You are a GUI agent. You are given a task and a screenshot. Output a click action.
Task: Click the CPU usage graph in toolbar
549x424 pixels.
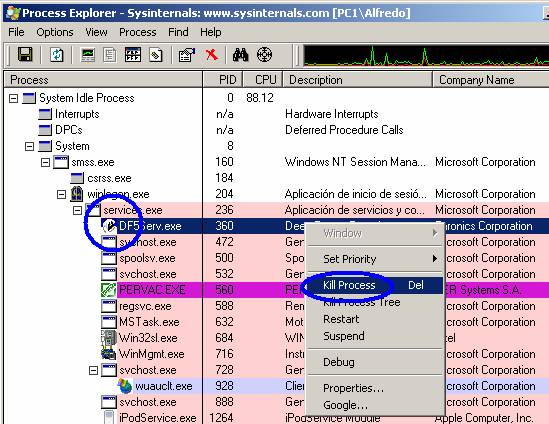coord(426,55)
